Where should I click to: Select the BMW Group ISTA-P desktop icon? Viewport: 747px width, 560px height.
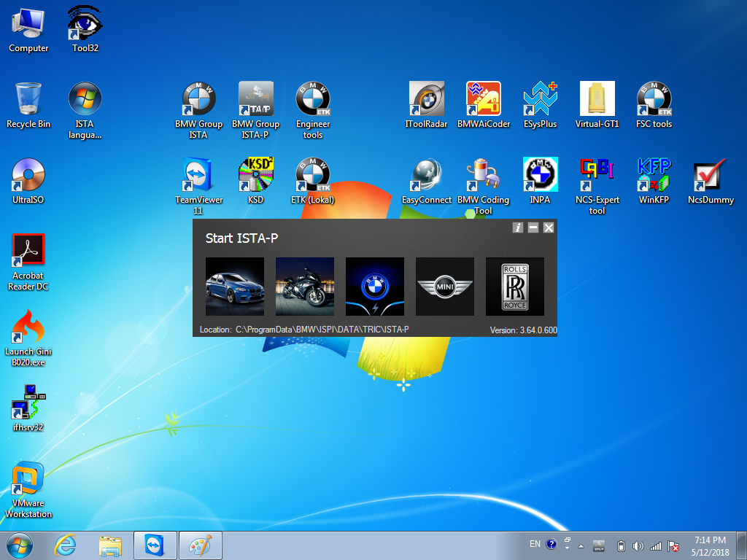click(256, 111)
